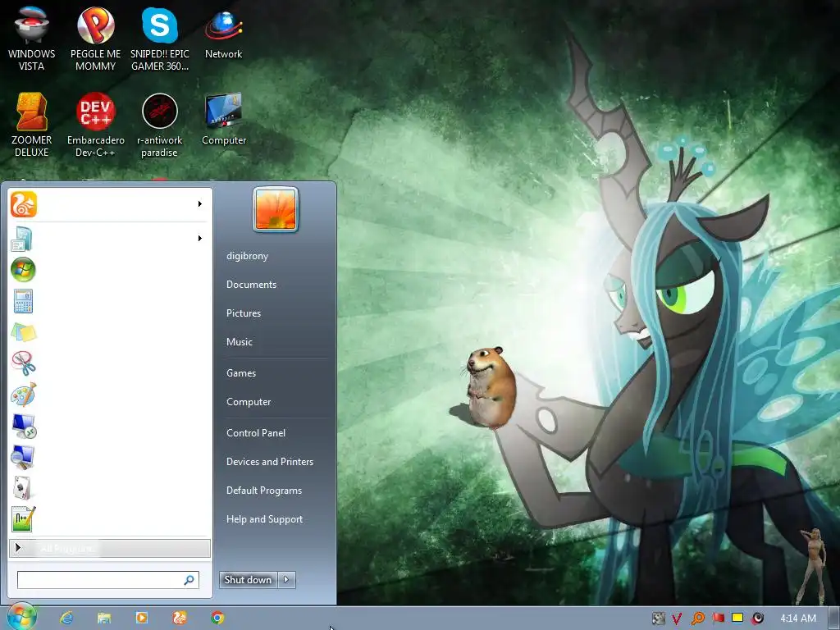Select the PEGGLE ME MOMMY desktop icon
This screenshot has height=630, width=840.
pos(95,39)
